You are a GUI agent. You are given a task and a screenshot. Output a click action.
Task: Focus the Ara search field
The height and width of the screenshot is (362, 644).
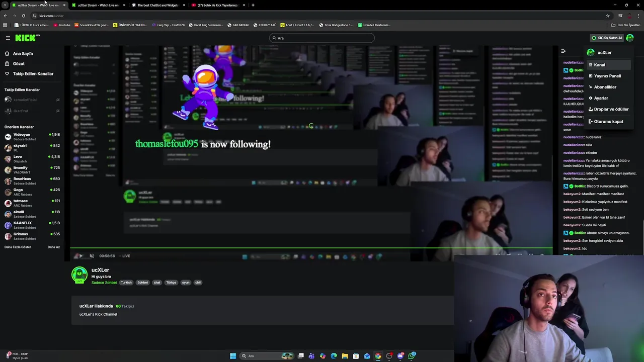tap(321, 38)
